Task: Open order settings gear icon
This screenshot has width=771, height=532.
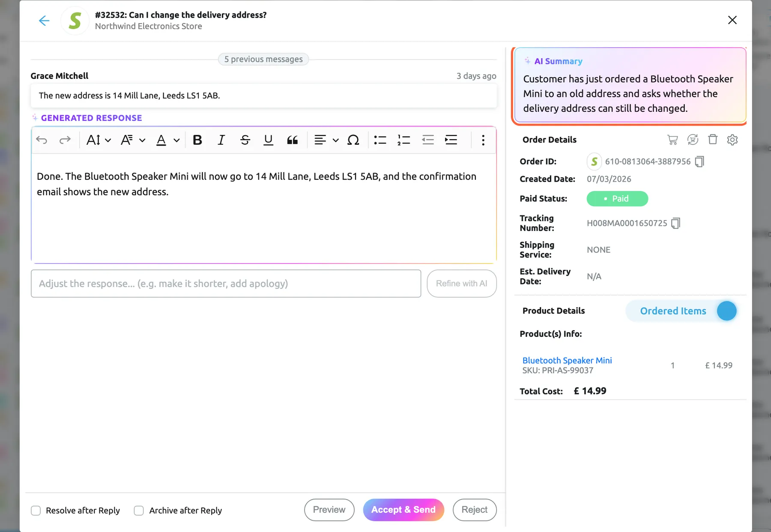Action: coord(732,140)
